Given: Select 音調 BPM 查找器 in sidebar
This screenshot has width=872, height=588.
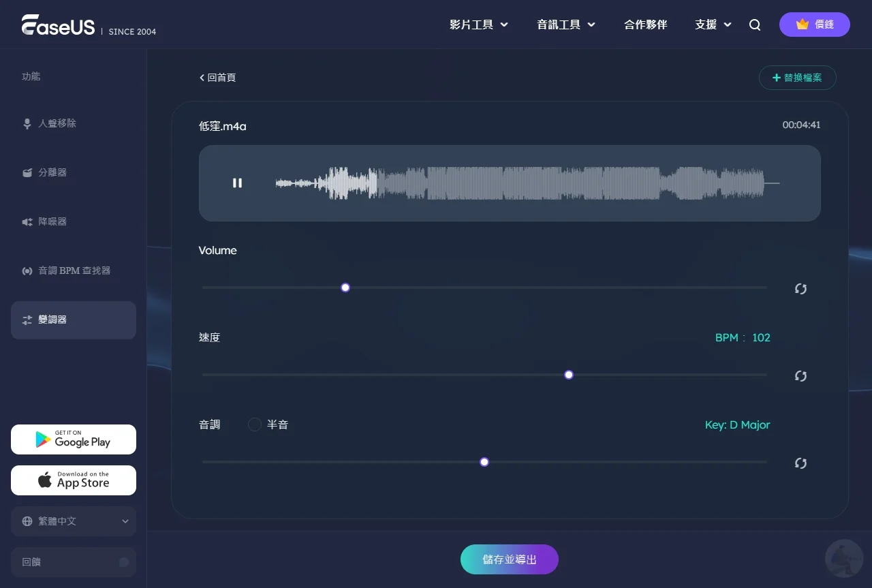Looking at the screenshot, I should pyautogui.click(x=74, y=270).
